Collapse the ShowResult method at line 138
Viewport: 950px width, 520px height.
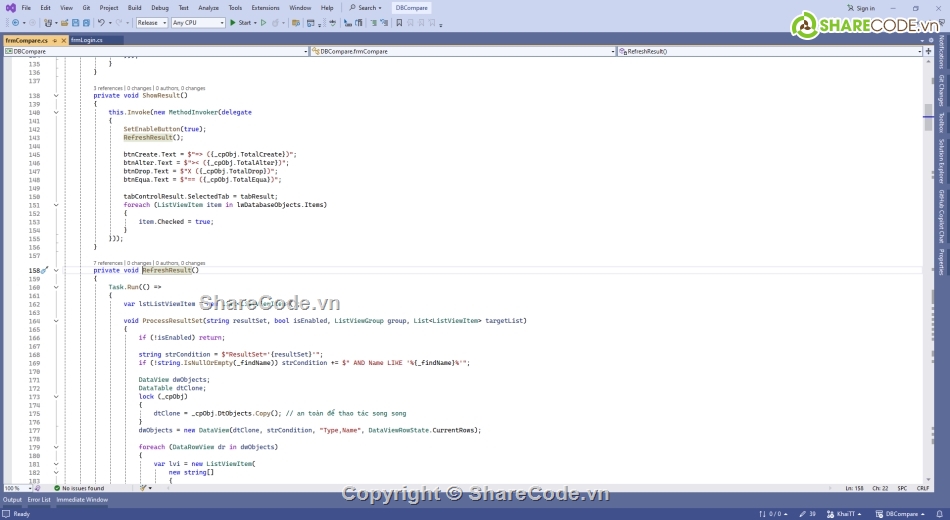pyautogui.click(x=56, y=96)
